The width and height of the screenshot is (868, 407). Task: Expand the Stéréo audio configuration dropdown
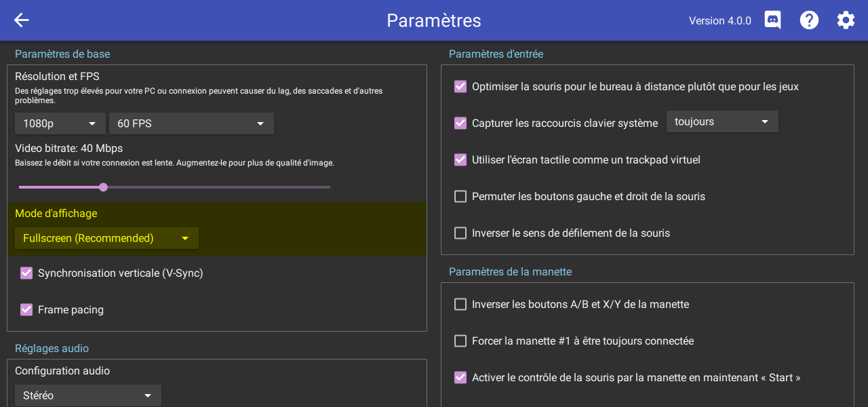tap(88, 395)
